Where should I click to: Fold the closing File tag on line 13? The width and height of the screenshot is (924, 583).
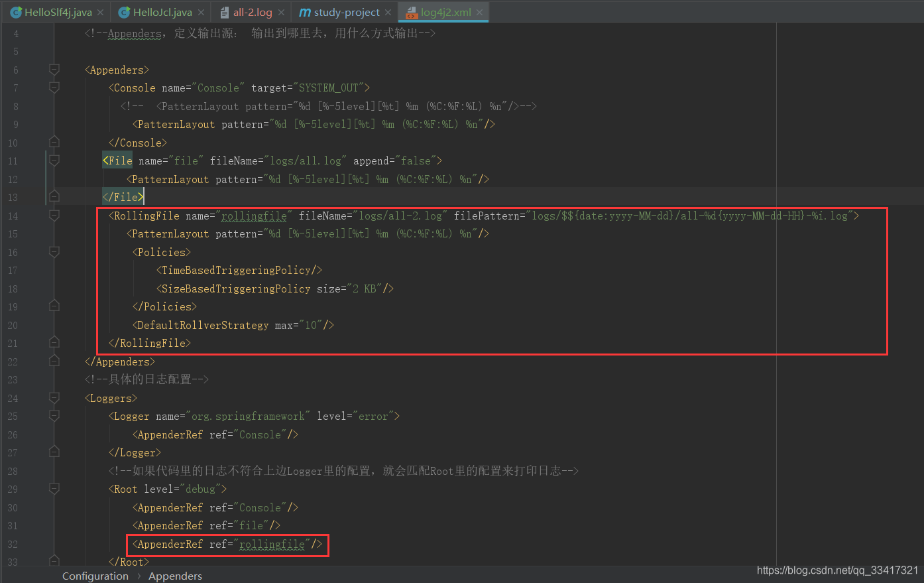(x=54, y=197)
